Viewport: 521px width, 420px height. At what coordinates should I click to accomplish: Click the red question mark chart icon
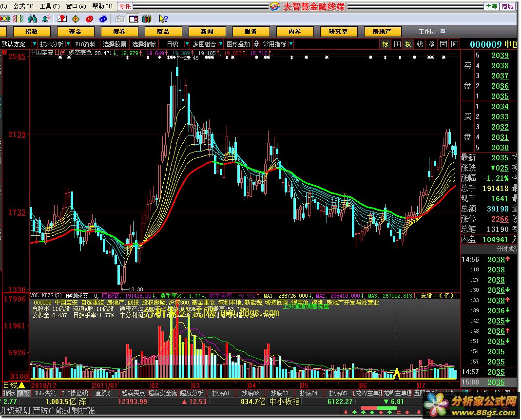[62, 19]
